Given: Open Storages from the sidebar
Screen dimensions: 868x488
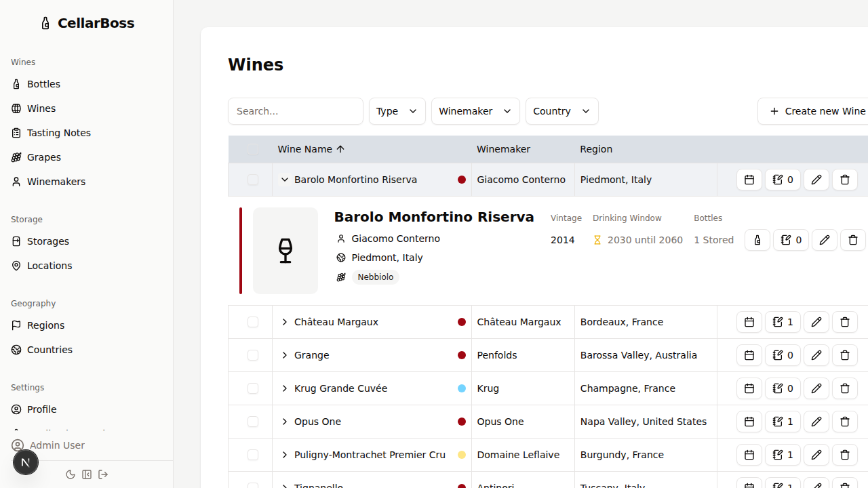Looking at the screenshot, I should (x=47, y=241).
